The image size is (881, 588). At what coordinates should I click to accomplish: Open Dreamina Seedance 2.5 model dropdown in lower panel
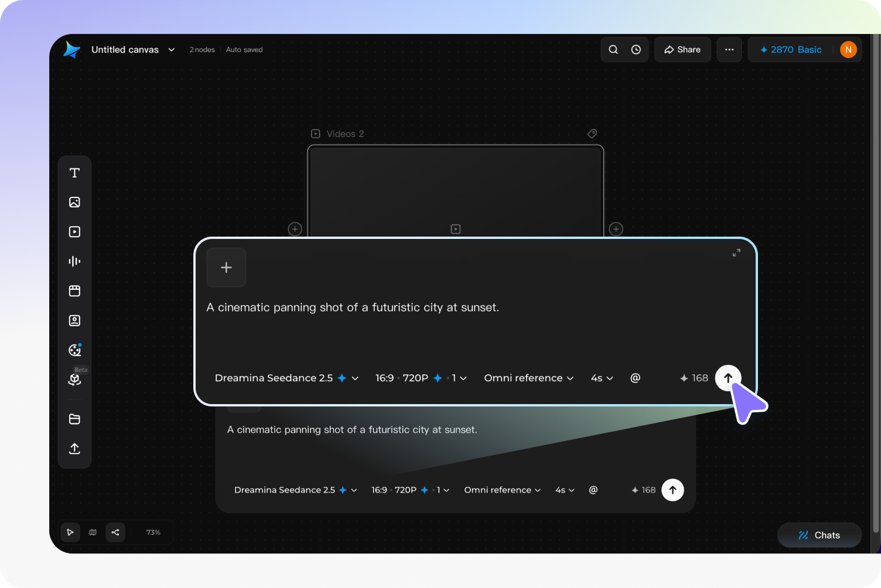click(x=296, y=490)
